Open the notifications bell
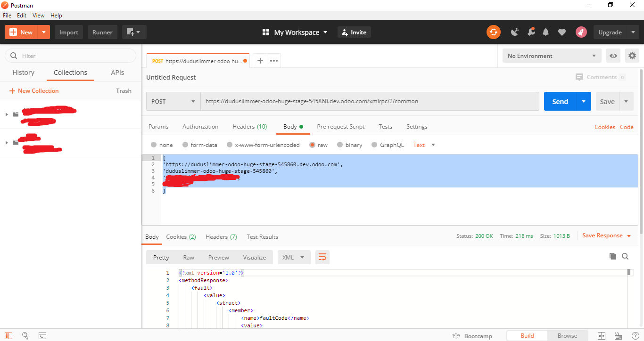Viewport: 644px width, 341px height. 546,32
